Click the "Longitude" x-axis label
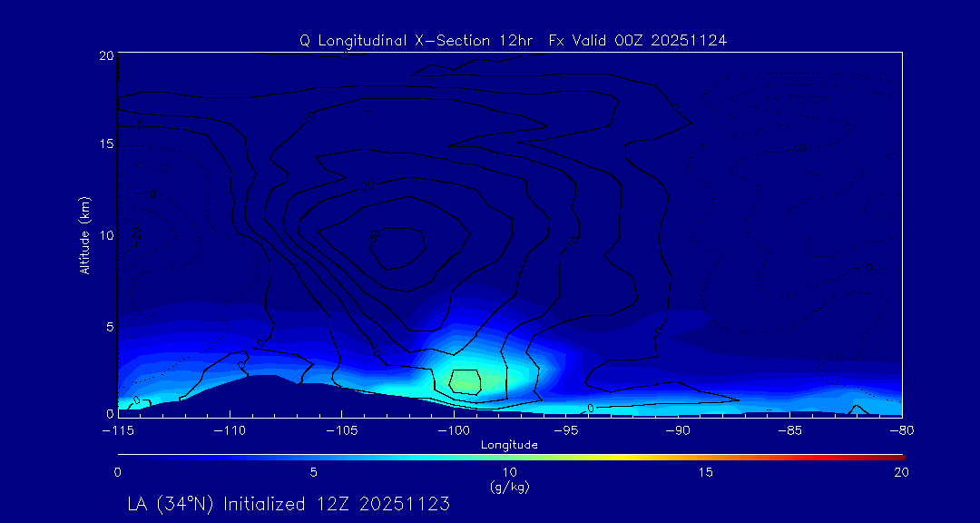Screen dimensions: 980x523 [509, 445]
